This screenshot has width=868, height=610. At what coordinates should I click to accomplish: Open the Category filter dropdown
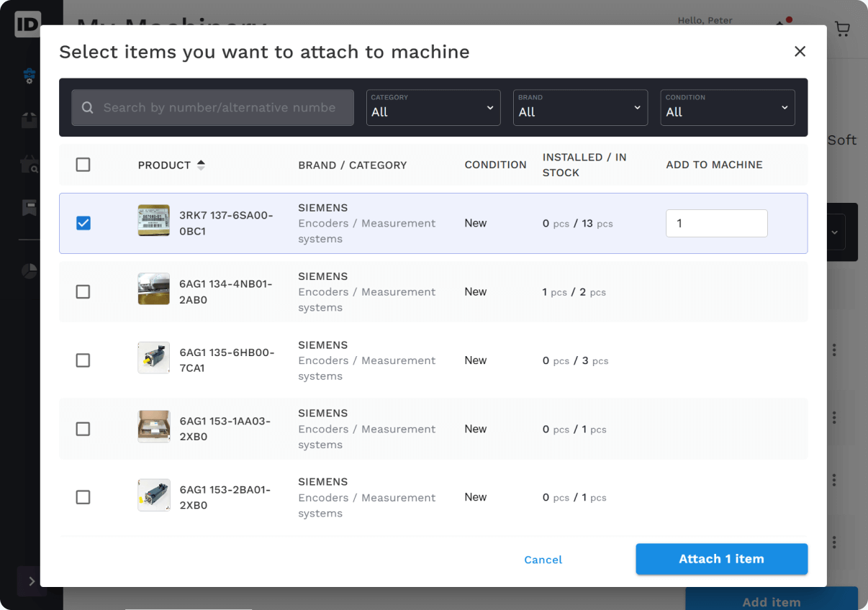pyautogui.click(x=433, y=108)
